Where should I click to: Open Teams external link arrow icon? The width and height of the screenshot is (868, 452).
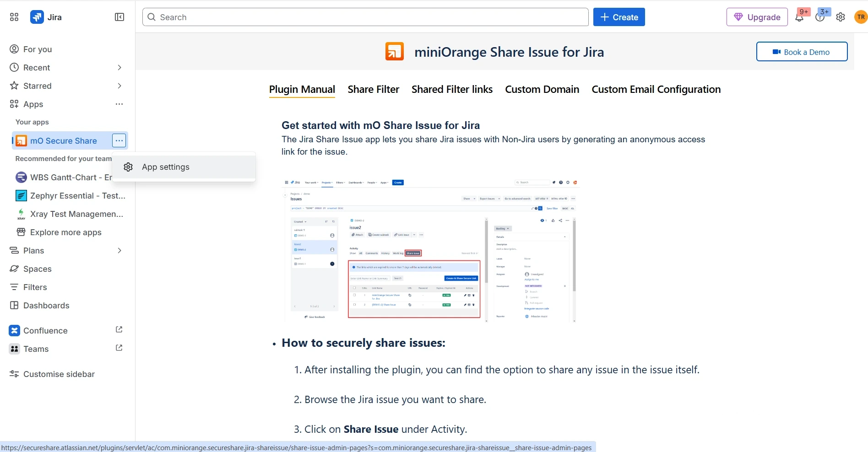click(119, 348)
